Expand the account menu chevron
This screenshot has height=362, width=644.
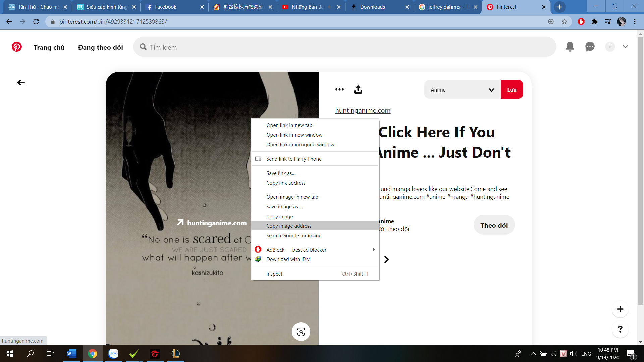tap(625, 47)
